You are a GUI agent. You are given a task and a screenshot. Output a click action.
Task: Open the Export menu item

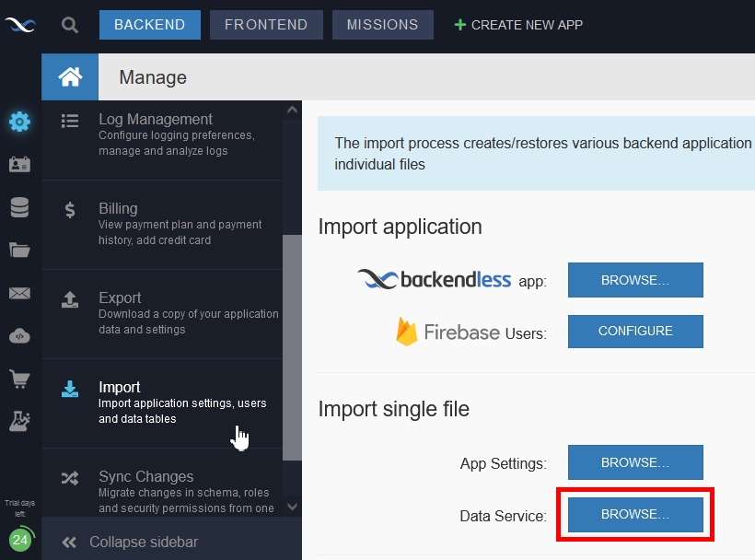tap(162, 313)
